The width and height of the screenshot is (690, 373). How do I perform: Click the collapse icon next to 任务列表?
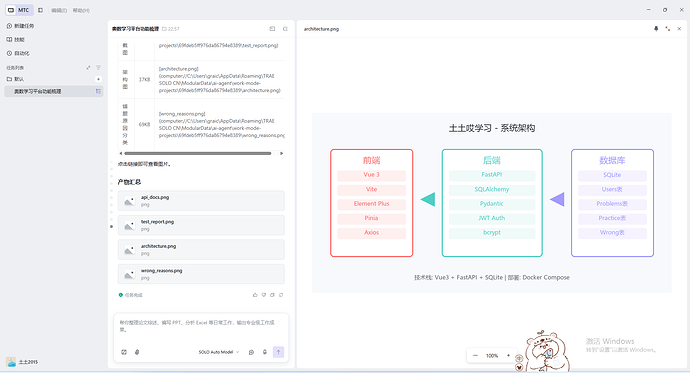click(x=88, y=68)
